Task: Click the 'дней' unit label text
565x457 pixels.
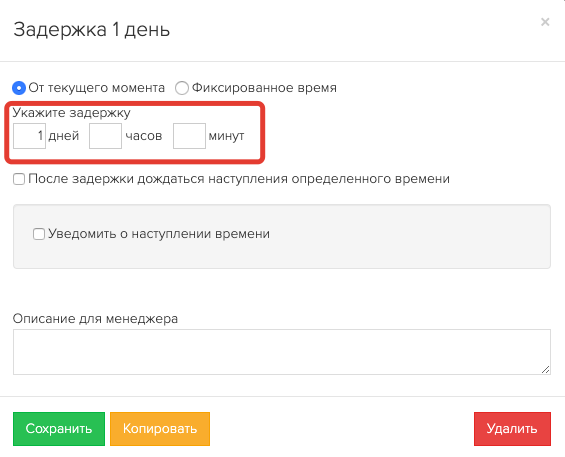Action: pyautogui.click(x=64, y=136)
